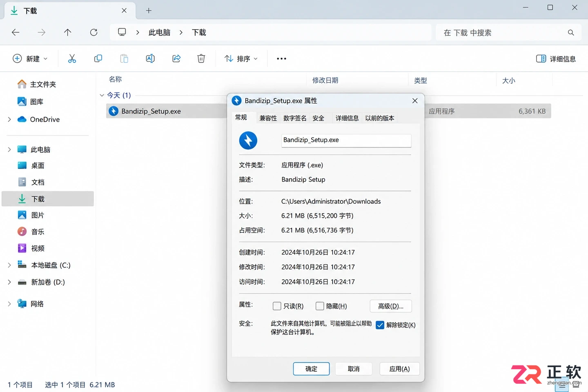The height and width of the screenshot is (392, 588).
Task: Go back with the left arrow
Action: point(16,33)
